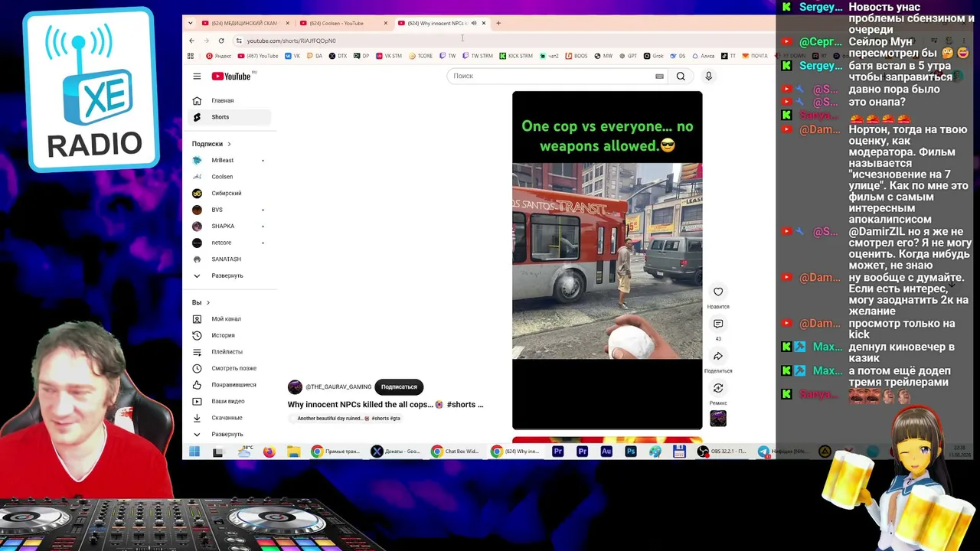Open the ПОЧТА bookmark
The image size is (980, 551).
point(755,56)
